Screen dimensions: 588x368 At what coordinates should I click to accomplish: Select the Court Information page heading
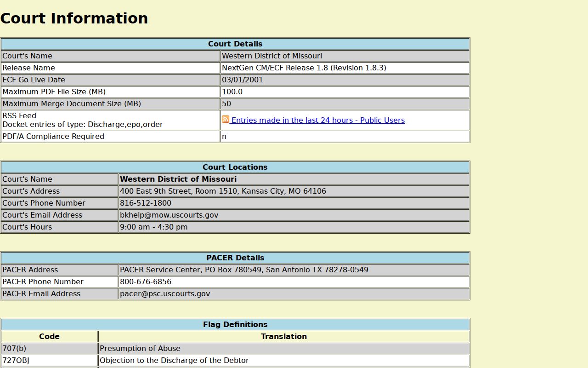coord(74,18)
